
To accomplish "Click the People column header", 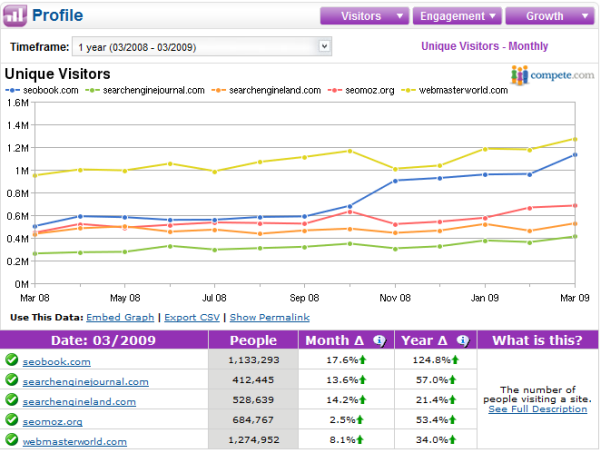I will (253, 340).
